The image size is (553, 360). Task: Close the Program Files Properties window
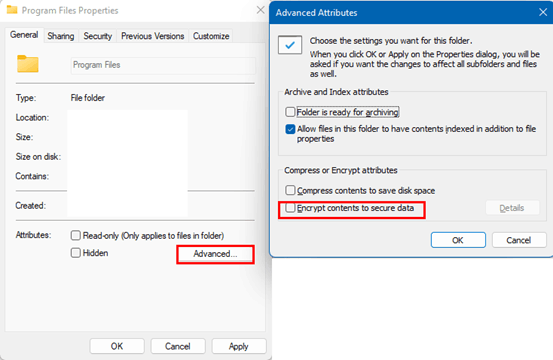260,10
